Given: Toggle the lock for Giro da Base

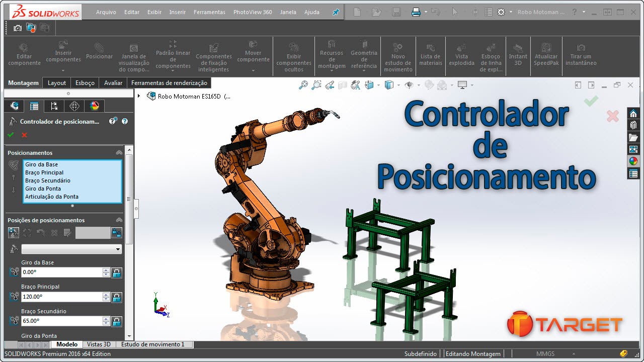Looking at the screenshot, I should [x=117, y=273].
